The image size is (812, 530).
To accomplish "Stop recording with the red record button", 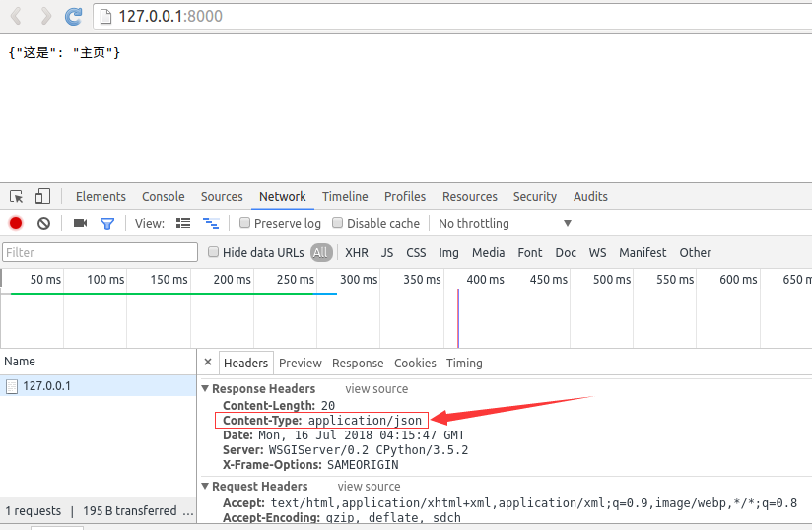I will click(16, 223).
